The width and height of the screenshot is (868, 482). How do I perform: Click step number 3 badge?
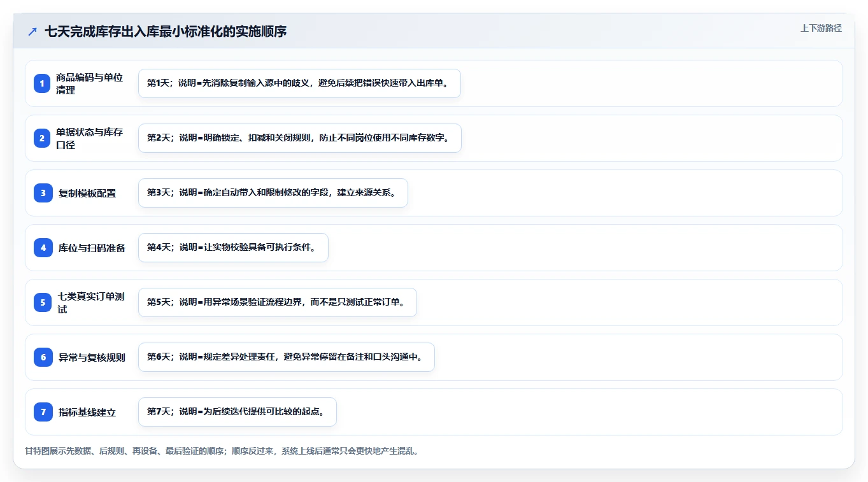pos(43,193)
